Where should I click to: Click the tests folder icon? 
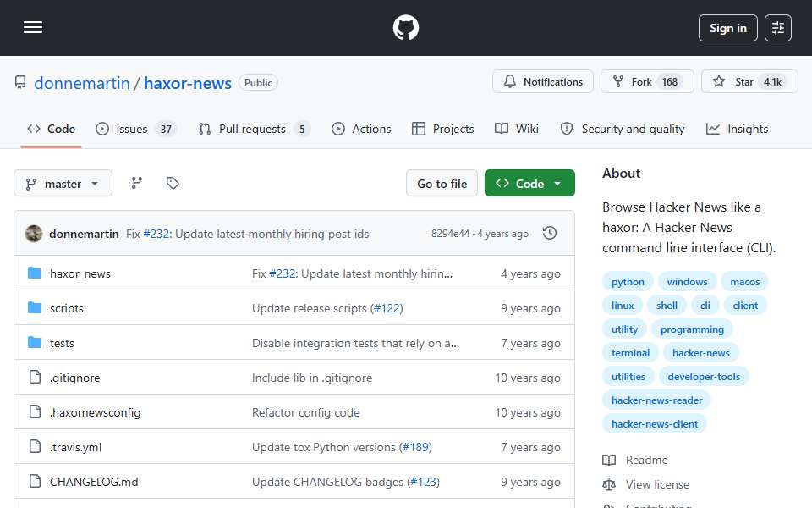click(35, 343)
